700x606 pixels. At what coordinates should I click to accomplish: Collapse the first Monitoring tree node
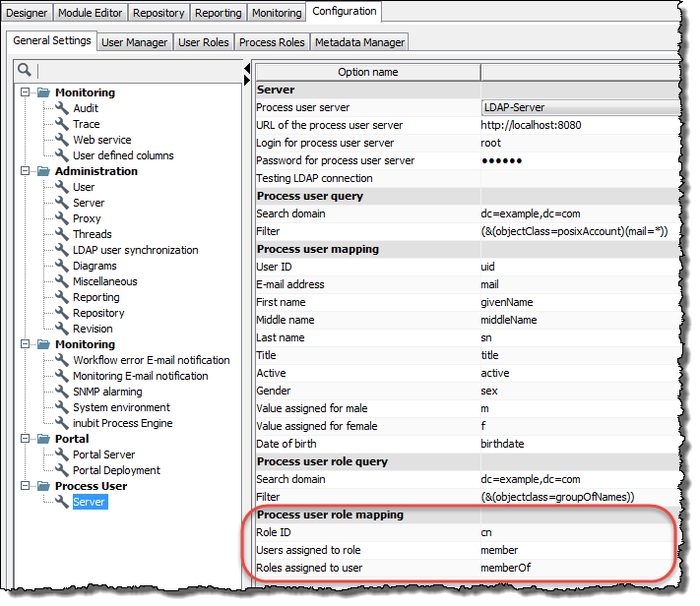tap(25, 92)
